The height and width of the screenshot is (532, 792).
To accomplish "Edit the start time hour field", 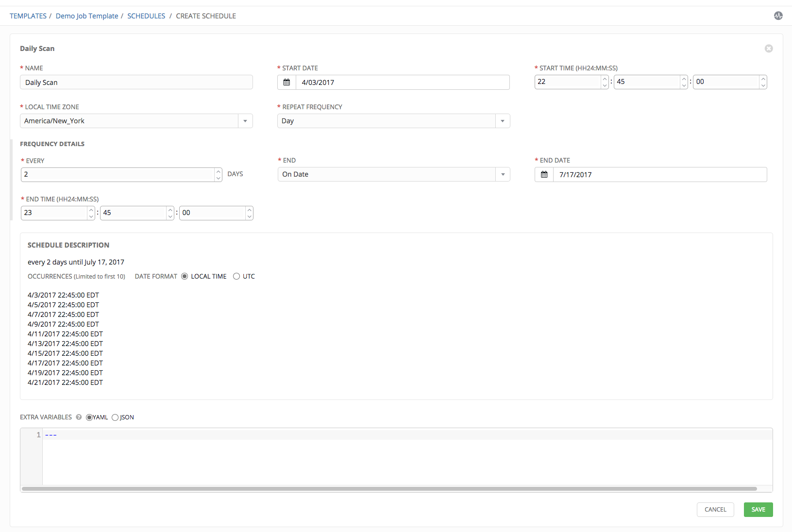I will (568, 82).
